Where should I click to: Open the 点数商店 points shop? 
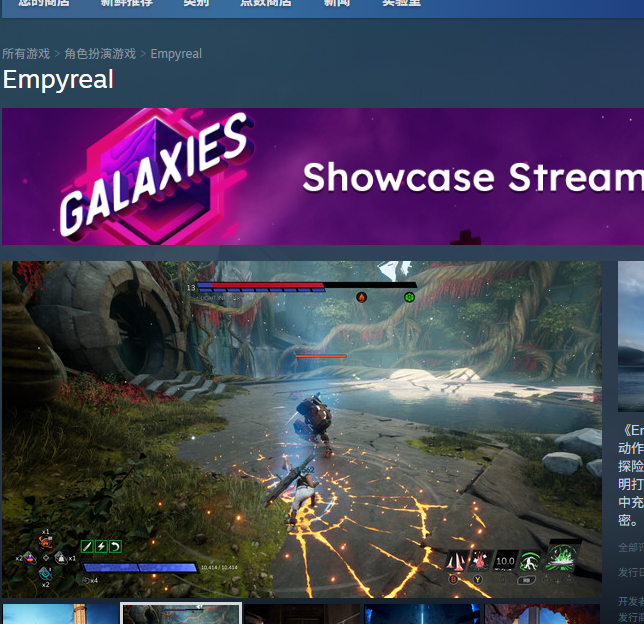pyautogui.click(x=266, y=3)
